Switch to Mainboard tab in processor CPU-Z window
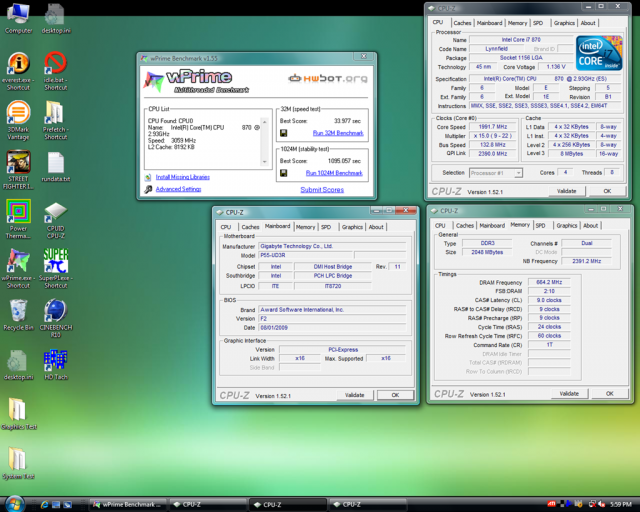 click(x=490, y=23)
